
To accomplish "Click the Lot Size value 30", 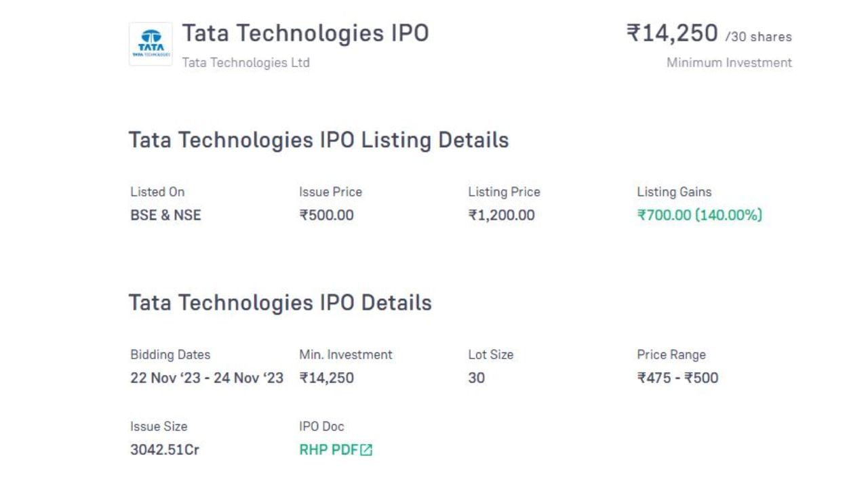I will (477, 378).
